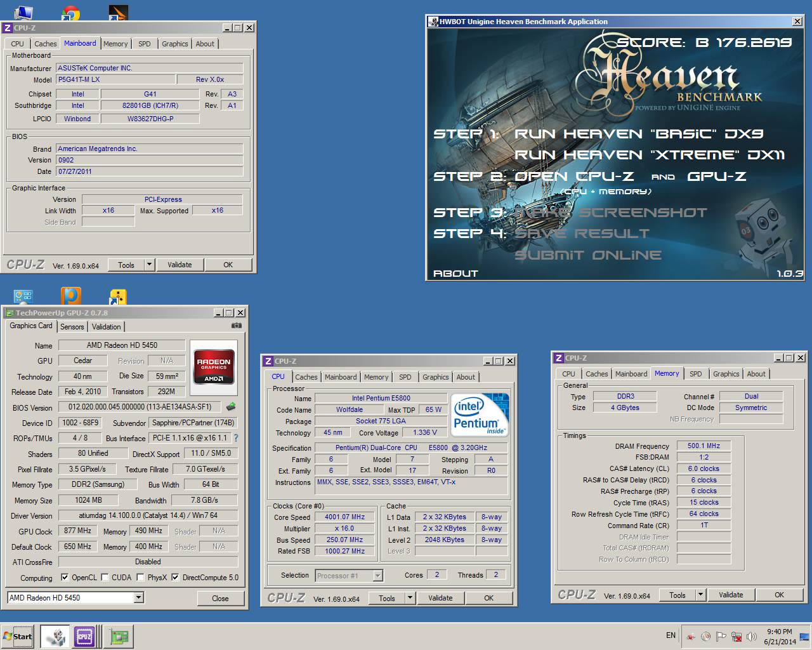Click the GPU-Z screenshot camera icon
The width and height of the screenshot is (812, 650).
point(237,326)
